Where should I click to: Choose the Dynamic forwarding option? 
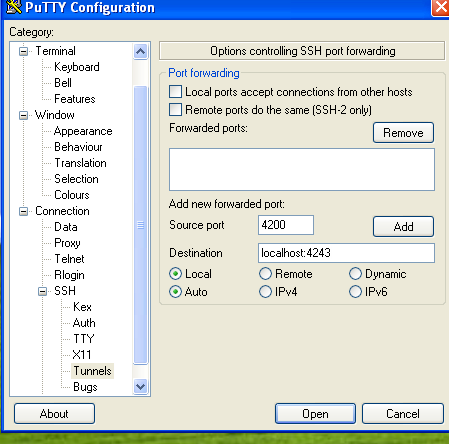(x=355, y=274)
